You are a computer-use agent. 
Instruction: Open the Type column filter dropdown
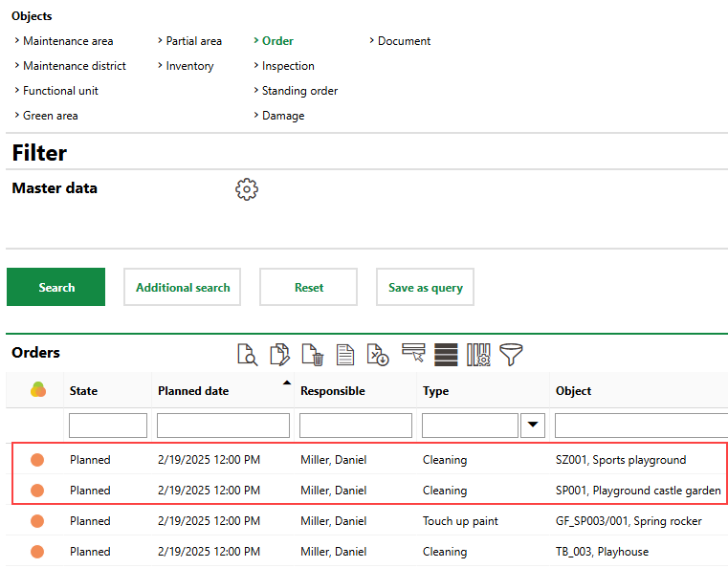[x=532, y=426]
